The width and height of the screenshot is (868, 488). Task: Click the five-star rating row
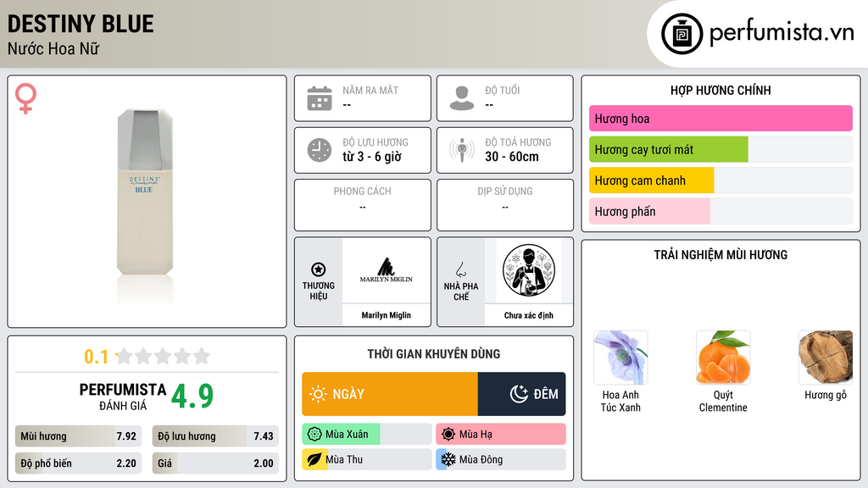[x=163, y=356]
